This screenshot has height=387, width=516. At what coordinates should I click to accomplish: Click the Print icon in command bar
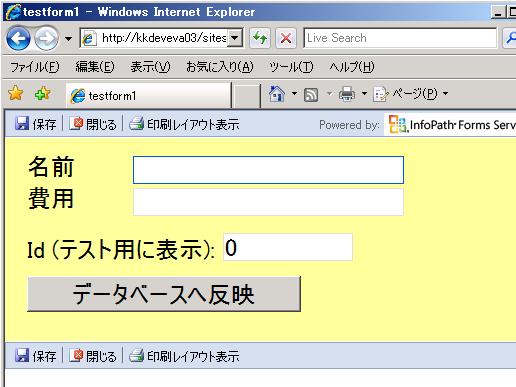click(x=347, y=94)
